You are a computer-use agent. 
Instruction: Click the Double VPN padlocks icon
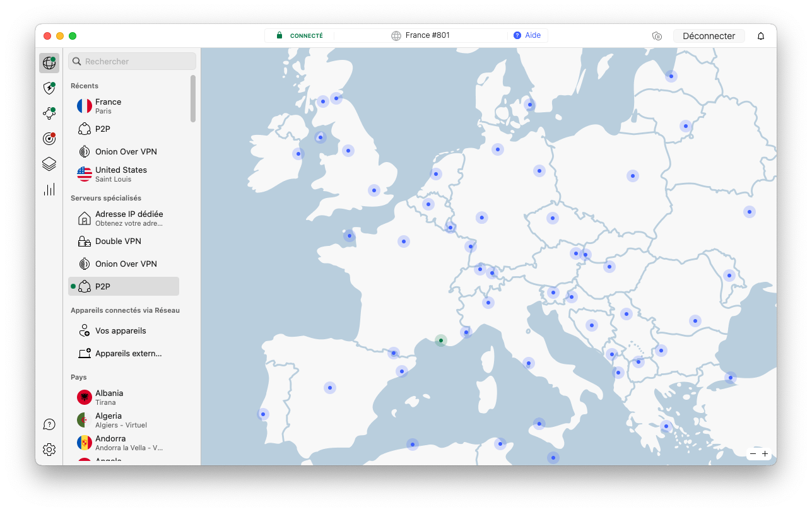[85, 241]
